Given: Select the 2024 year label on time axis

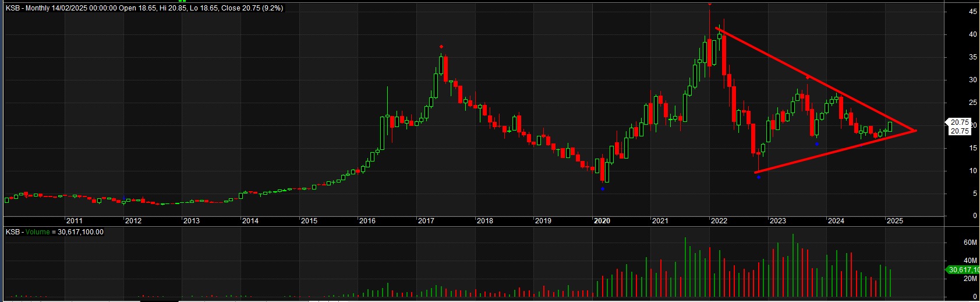Looking at the screenshot, I should point(836,221).
